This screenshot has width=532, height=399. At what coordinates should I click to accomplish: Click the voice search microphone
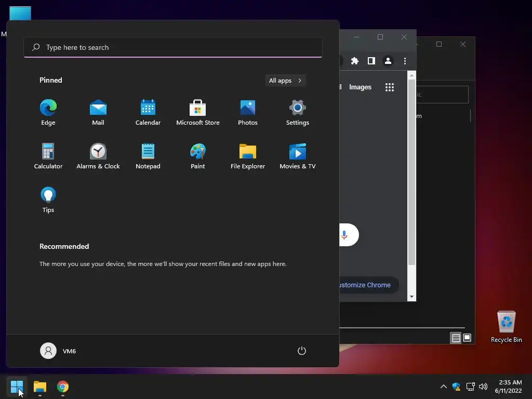tap(344, 235)
